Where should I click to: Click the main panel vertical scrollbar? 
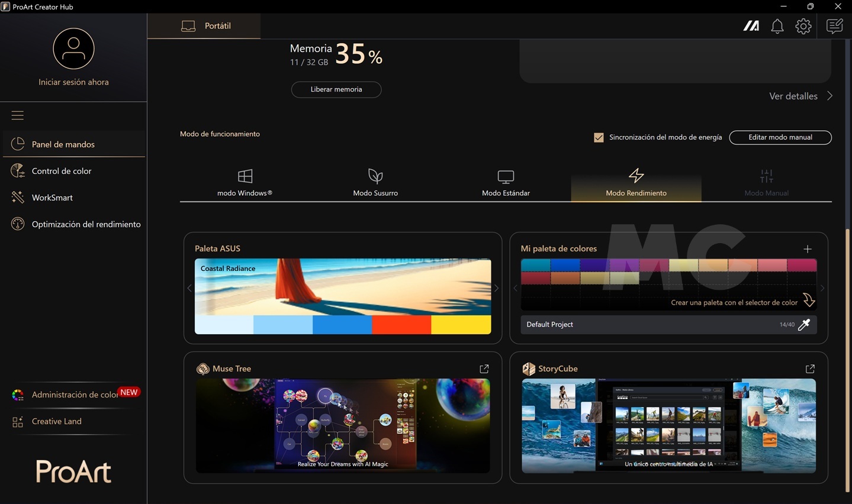[x=848, y=361]
